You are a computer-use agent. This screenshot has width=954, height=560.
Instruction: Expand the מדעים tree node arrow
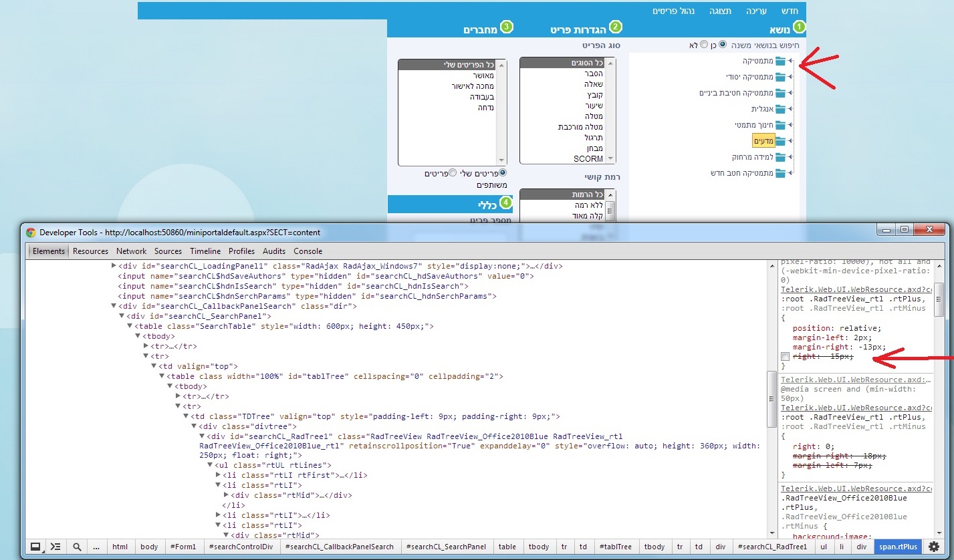pos(790,141)
